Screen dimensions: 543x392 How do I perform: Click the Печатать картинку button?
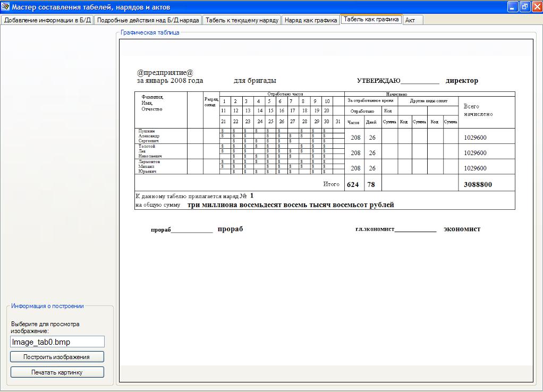pyautogui.click(x=57, y=372)
